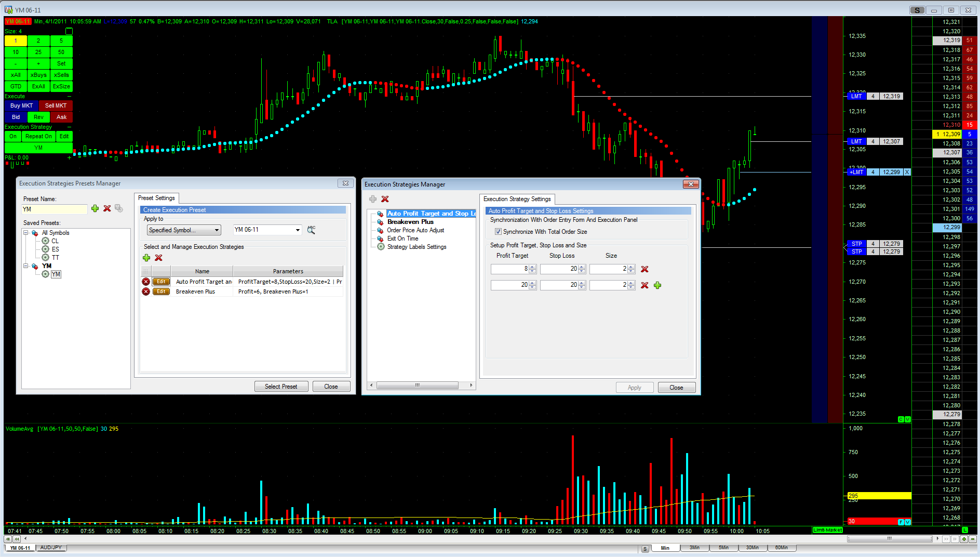980x557 pixels.
Task: Open AUD/JPY workspace tab
Action: coord(51,548)
